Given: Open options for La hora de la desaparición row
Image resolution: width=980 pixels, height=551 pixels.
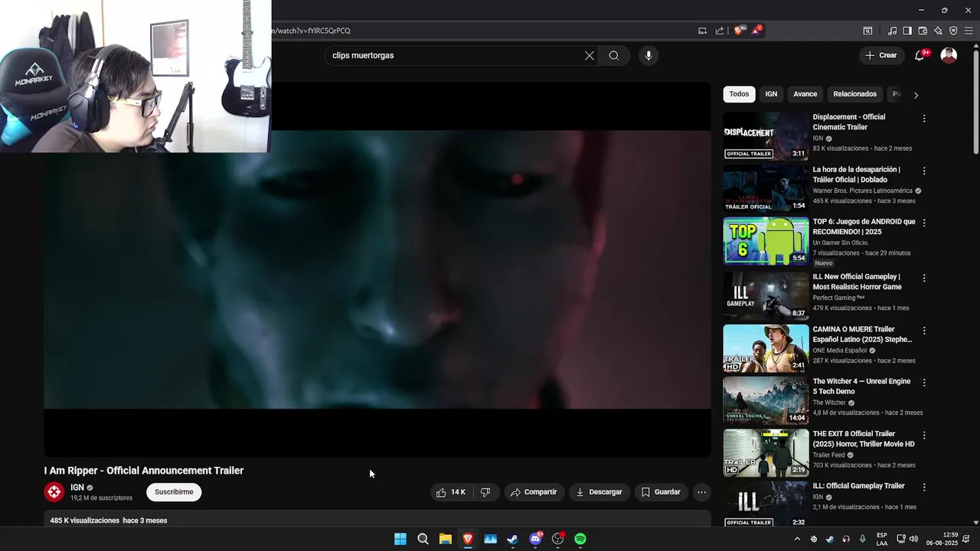Looking at the screenshot, I should click(x=924, y=171).
